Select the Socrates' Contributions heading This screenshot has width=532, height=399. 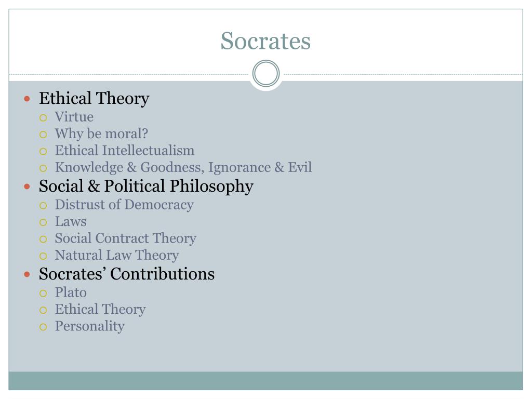pyautogui.click(x=127, y=274)
